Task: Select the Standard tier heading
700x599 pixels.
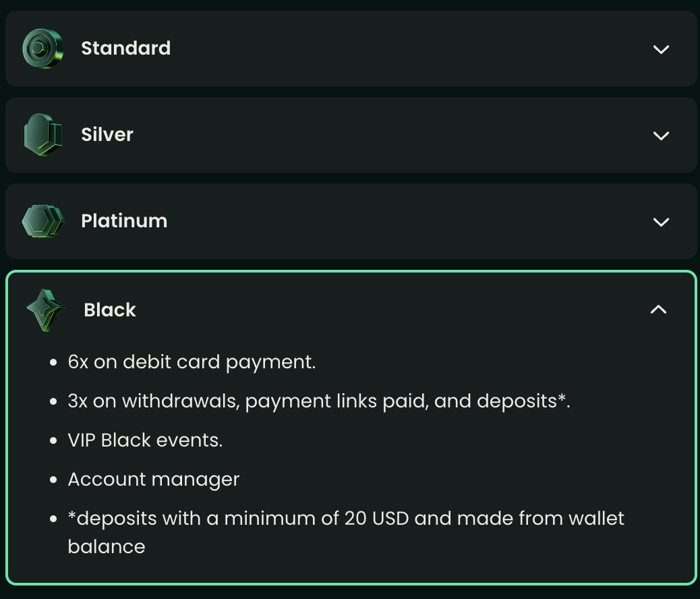Action: click(125, 49)
